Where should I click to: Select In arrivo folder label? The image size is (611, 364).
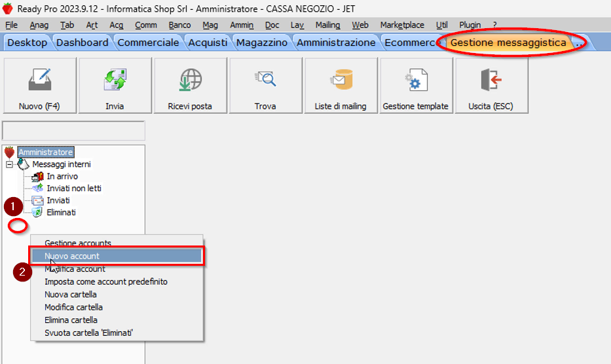click(x=62, y=176)
